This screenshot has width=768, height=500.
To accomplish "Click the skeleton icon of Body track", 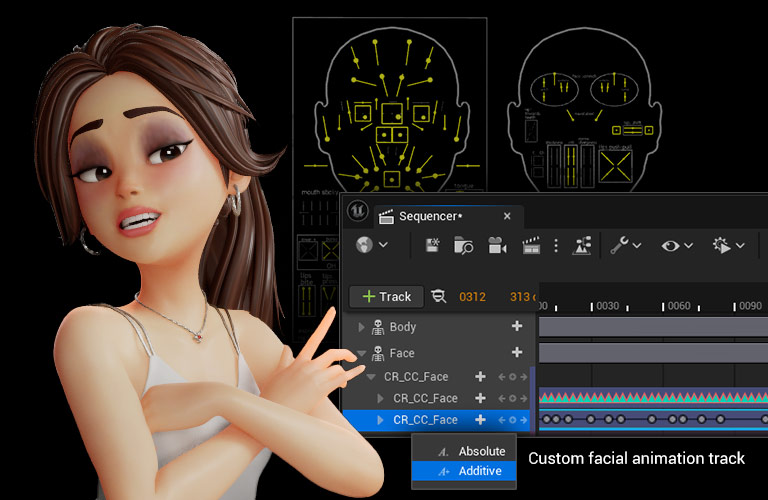I will (x=378, y=327).
